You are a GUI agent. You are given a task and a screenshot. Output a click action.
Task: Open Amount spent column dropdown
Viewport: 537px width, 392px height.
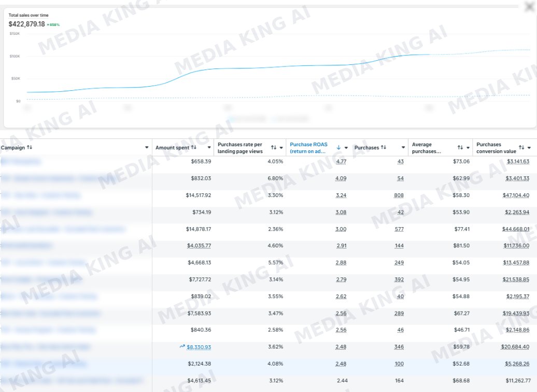click(209, 148)
